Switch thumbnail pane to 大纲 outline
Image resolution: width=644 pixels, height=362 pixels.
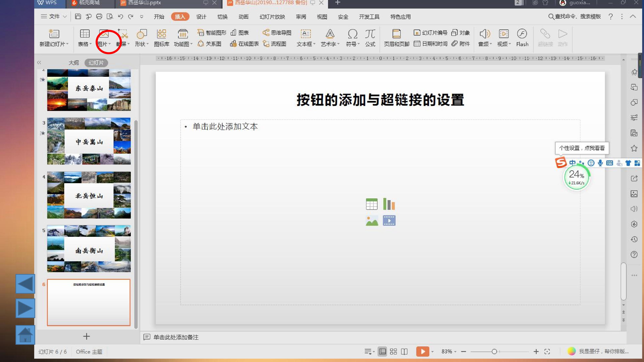(x=73, y=63)
